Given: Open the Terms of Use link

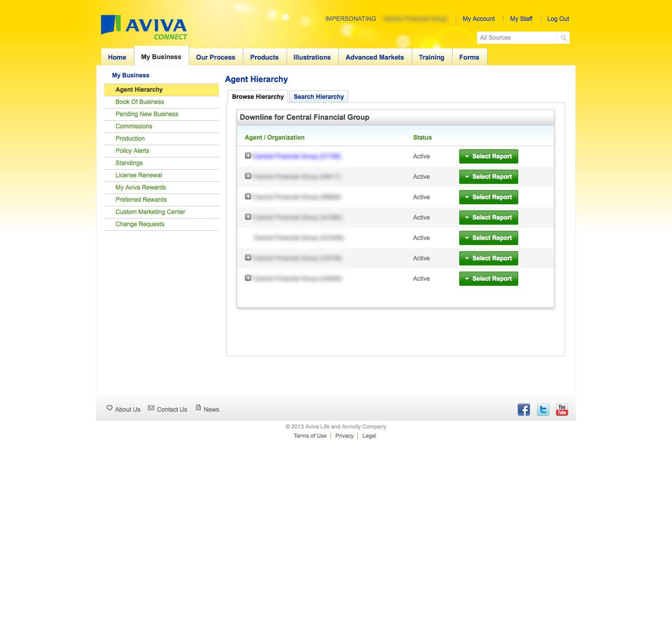Looking at the screenshot, I should (x=310, y=436).
